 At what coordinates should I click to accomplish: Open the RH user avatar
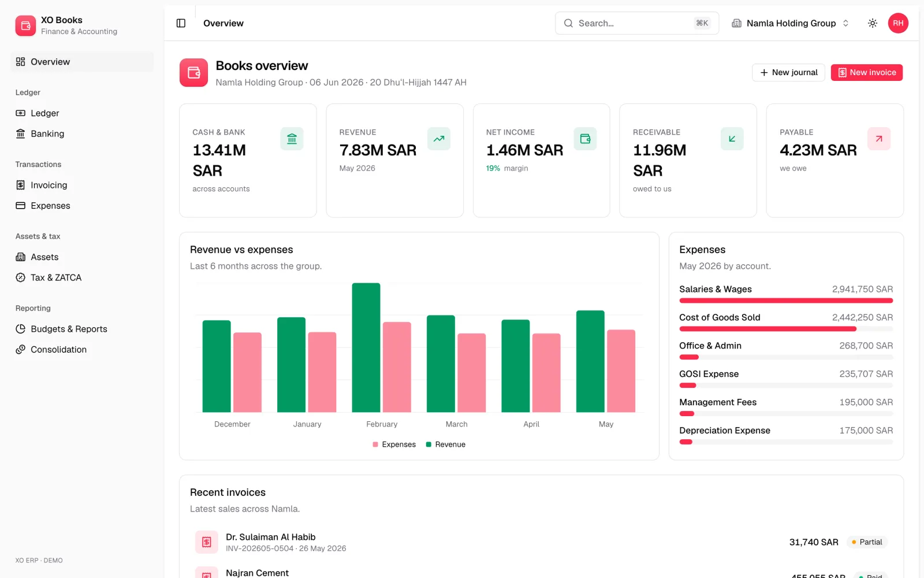pos(898,23)
